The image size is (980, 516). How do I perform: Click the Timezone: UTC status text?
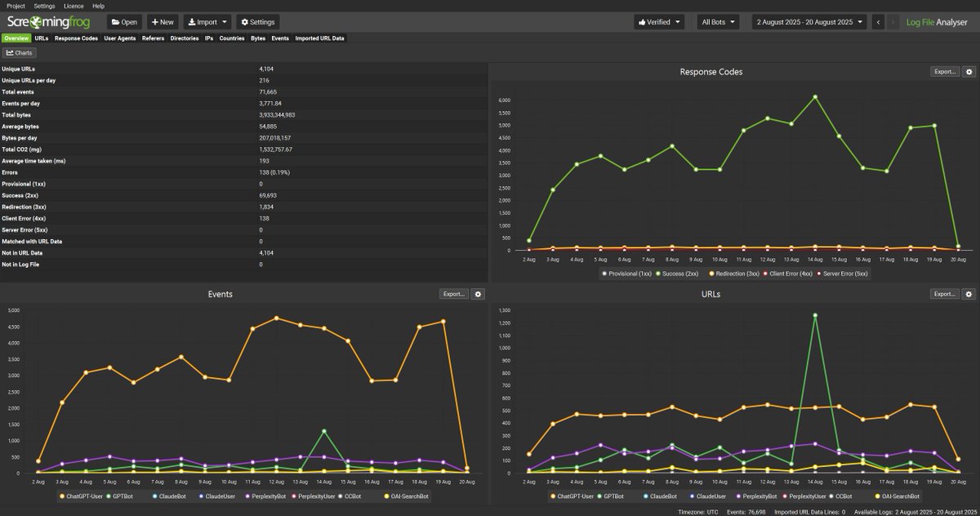coord(697,511)
